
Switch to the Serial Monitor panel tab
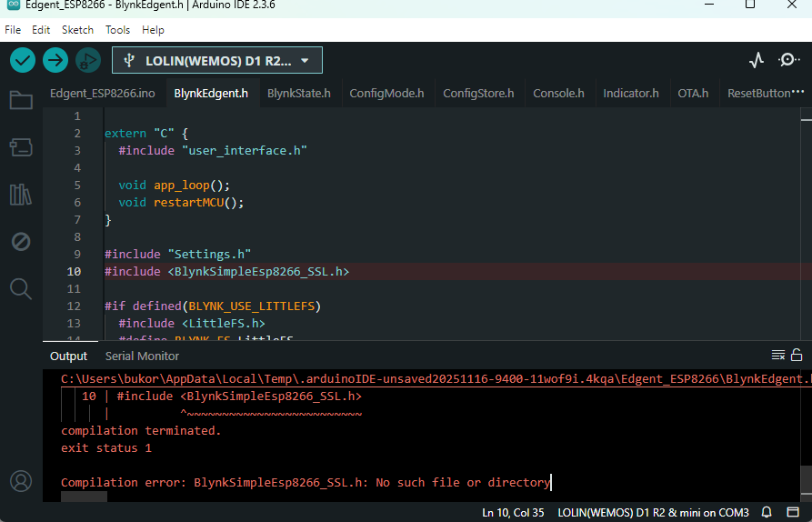coord(142,356)
